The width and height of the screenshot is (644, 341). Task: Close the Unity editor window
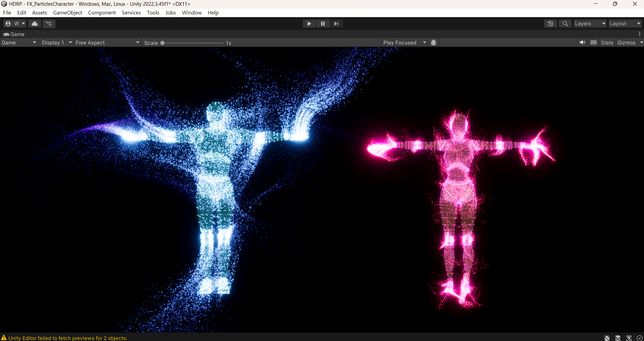click(635, 4)
